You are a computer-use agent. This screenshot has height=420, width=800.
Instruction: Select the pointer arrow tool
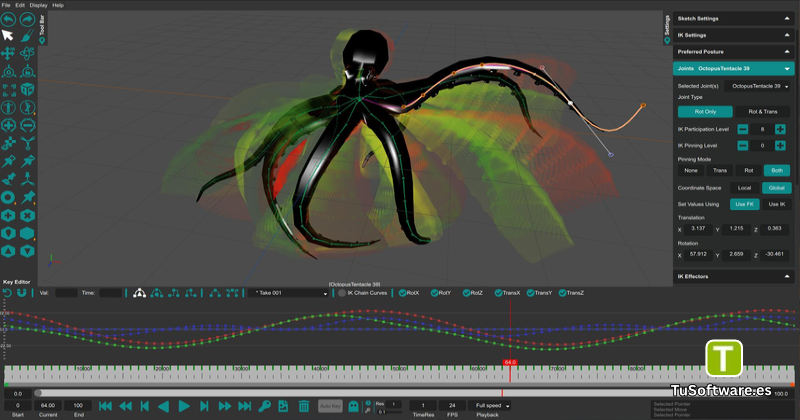8,36
